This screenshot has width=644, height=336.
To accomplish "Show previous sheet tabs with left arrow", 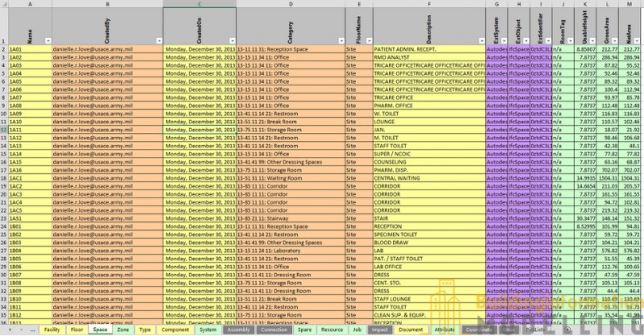I will click(10, 330).
